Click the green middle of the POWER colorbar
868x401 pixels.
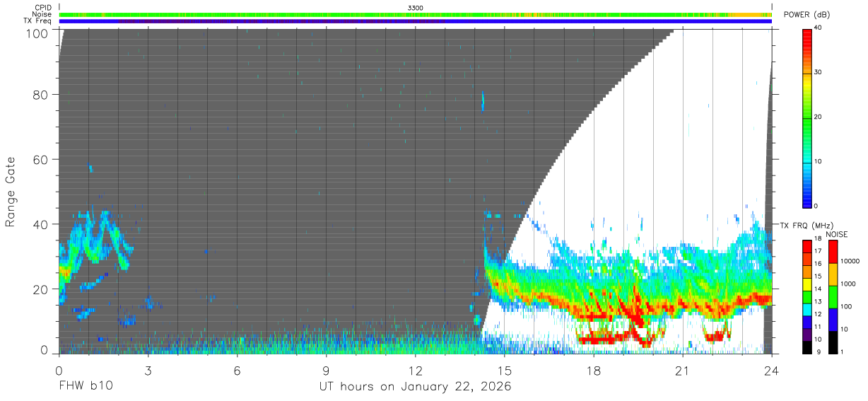pos(807,117)
